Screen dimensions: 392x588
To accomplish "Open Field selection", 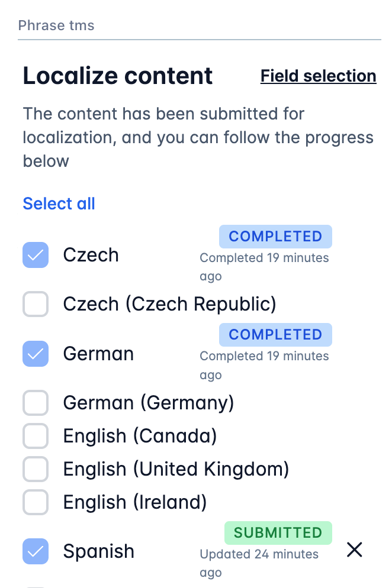I will 318,76.
